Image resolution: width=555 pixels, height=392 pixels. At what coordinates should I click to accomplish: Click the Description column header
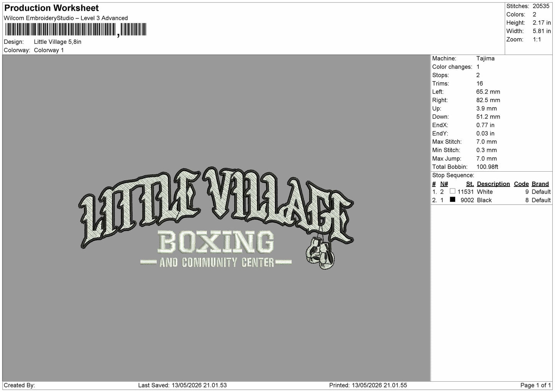[x=493, y=184]
